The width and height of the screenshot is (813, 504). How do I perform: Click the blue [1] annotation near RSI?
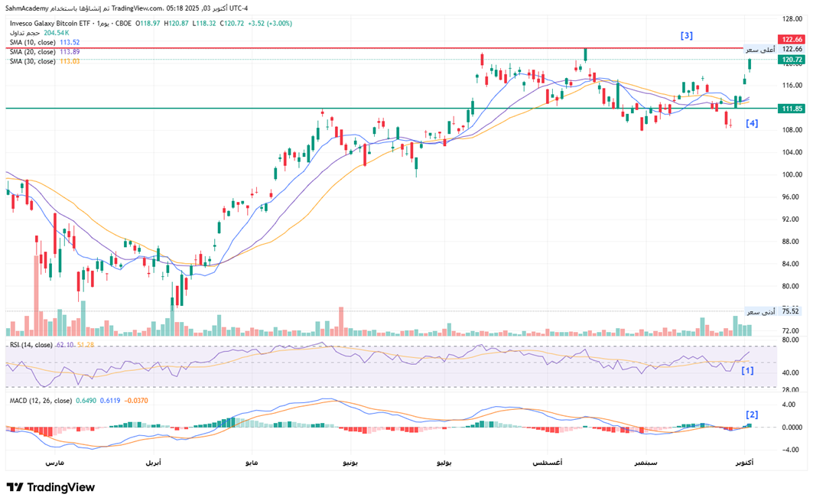tap(747, 370)
